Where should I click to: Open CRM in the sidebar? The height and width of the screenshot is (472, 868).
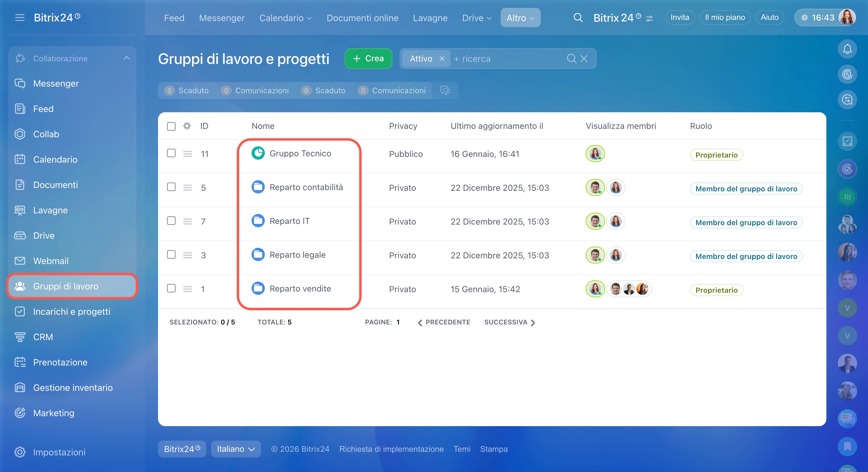pos(43,337)
